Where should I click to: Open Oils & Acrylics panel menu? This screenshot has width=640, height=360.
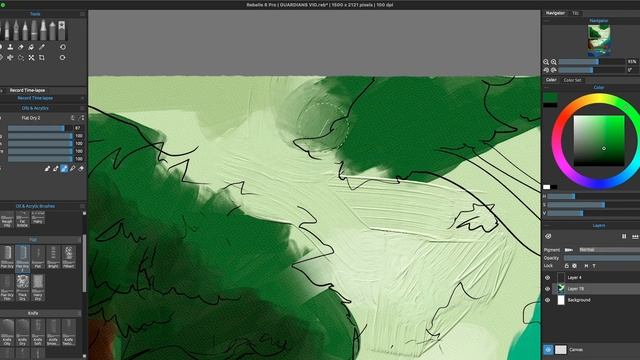(82, 109)
